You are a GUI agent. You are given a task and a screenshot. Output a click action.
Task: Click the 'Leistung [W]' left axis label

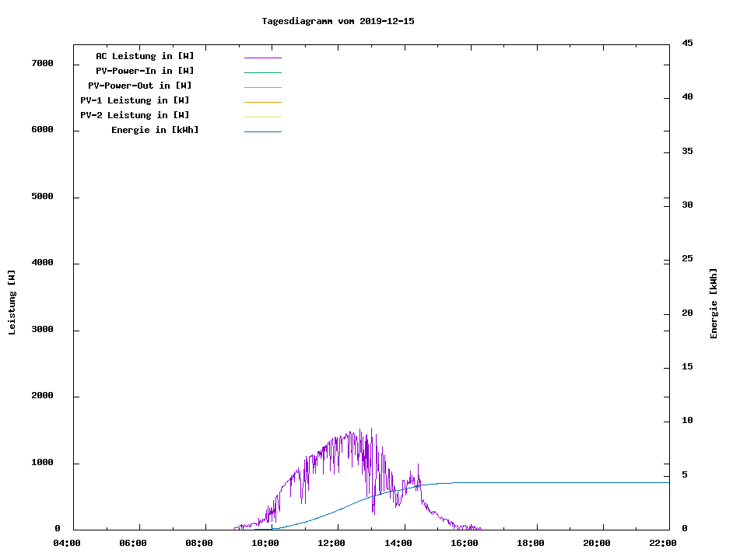point(12,303)
